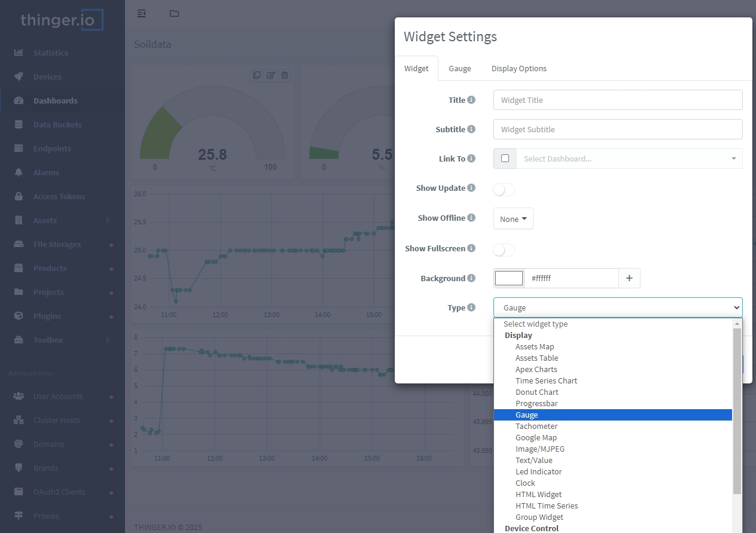Edit the 25.8 gauge widget via pencil icon

point(270,75)
